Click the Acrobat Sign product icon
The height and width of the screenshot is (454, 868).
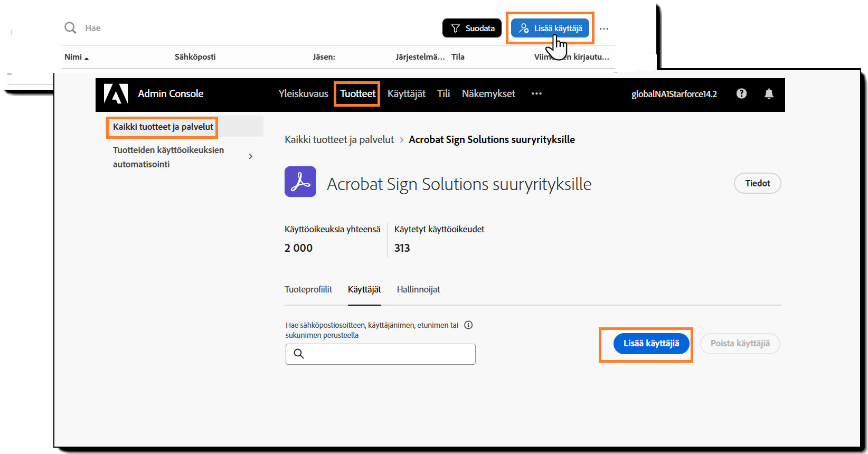click(300, 182)
